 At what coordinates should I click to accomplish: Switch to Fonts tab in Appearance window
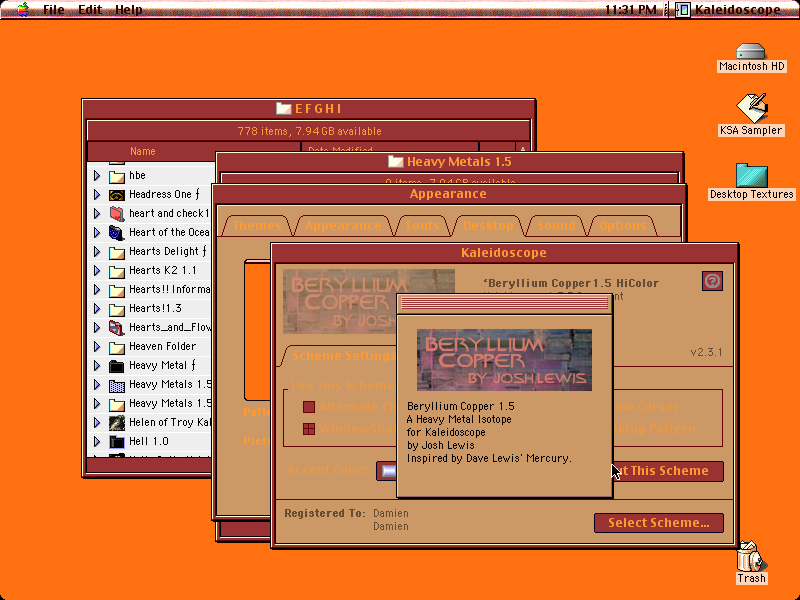pyautogui.click(x=422, y=226)
